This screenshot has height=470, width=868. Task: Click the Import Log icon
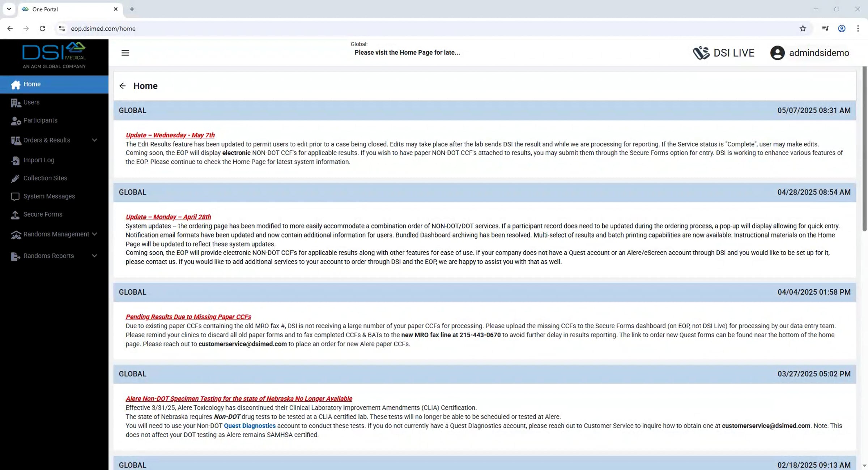coord(15,160)
